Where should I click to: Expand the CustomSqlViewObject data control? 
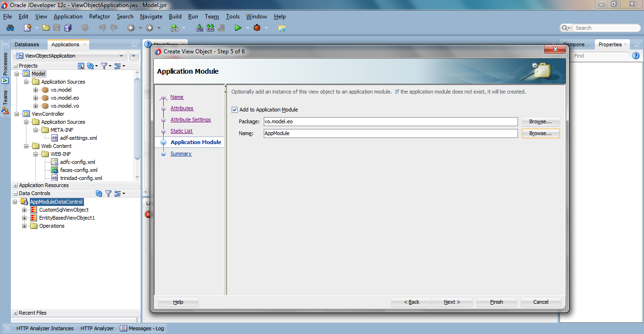(x=24, y=209)
